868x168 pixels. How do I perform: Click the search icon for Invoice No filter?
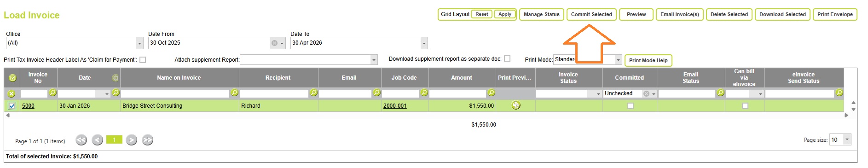tap(53, 93)
